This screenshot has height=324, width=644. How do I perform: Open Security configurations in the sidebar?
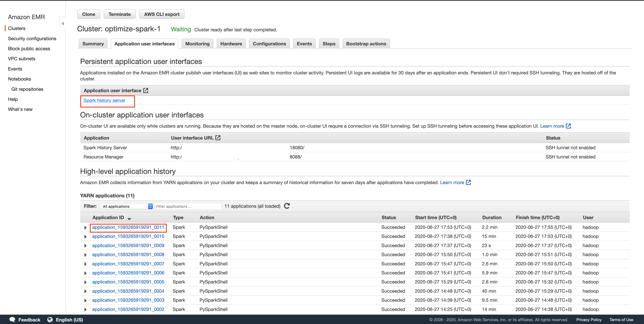point(32,39)
